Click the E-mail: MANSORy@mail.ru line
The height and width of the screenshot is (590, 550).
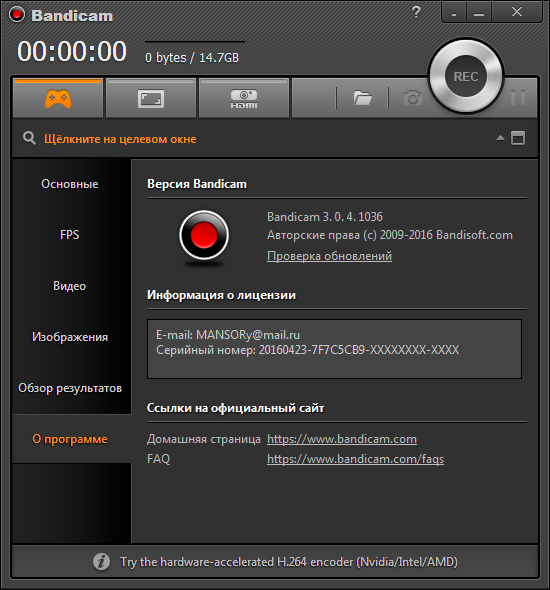[x=228, y=335]
